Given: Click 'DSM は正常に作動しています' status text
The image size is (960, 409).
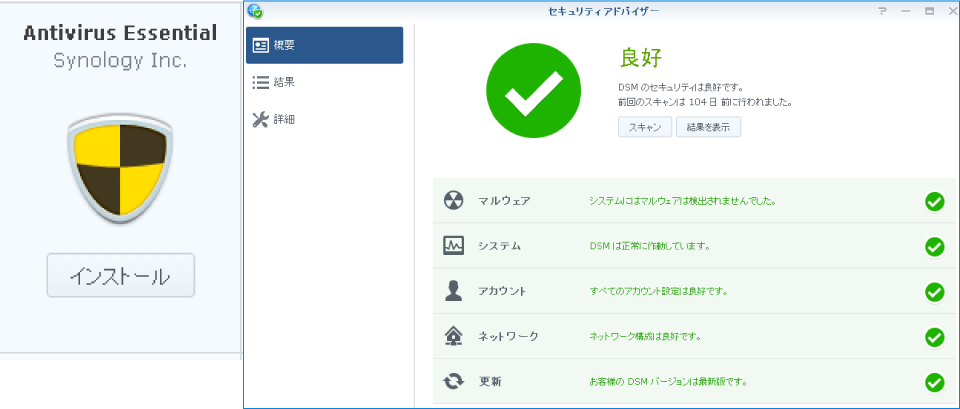Looking at the screenshot, I should click(x=649, y=246).
